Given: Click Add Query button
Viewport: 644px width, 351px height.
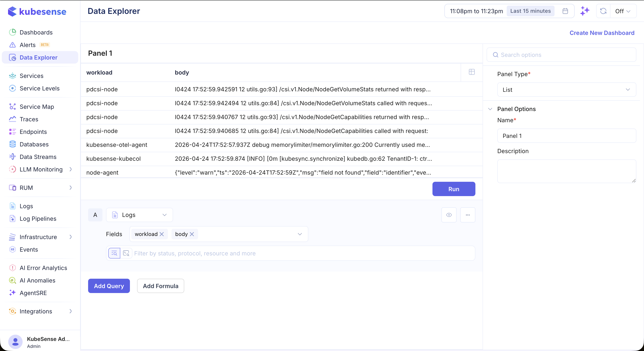Looking at the screenshot, I should click(x=109, y=286).
